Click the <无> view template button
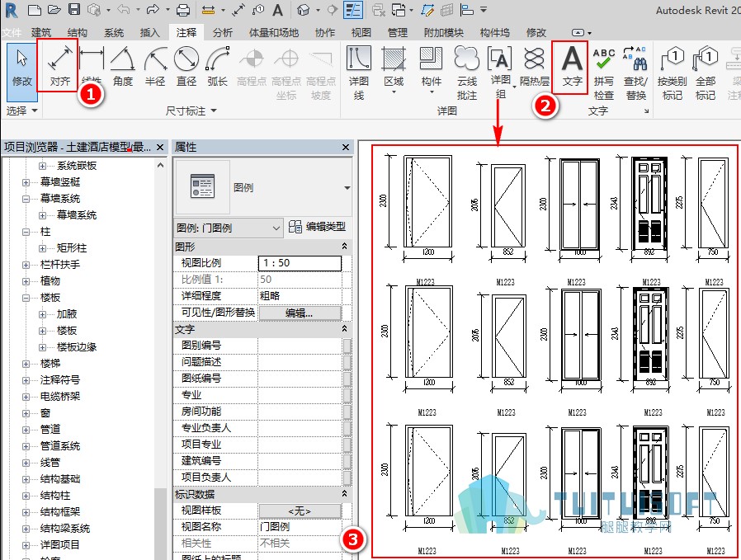Screen dimensions: 741x560 tap(300, 511)
